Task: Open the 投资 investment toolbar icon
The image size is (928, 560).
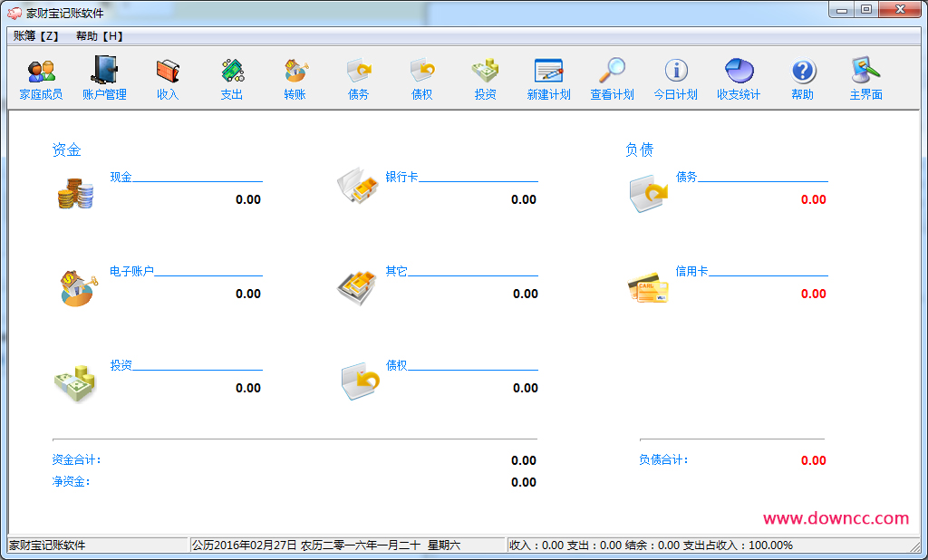Action: pos(485,78)
